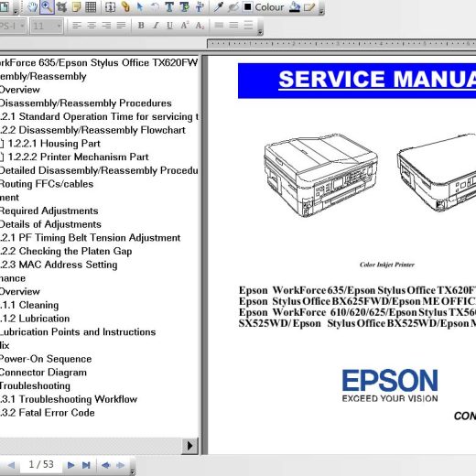
Task: Toggle Bold text formatting
Action: [141, 26]
